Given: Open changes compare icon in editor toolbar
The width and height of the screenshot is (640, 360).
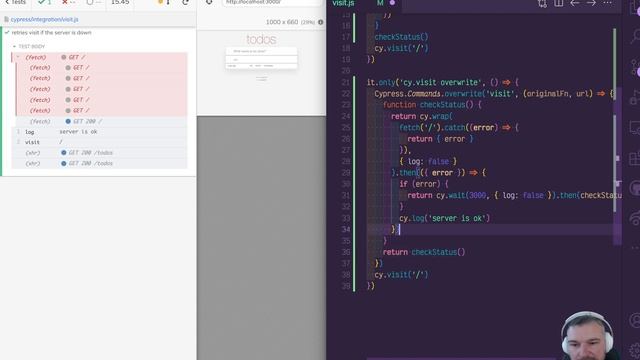Looking at the screenshot, I should tap(542, 3).
